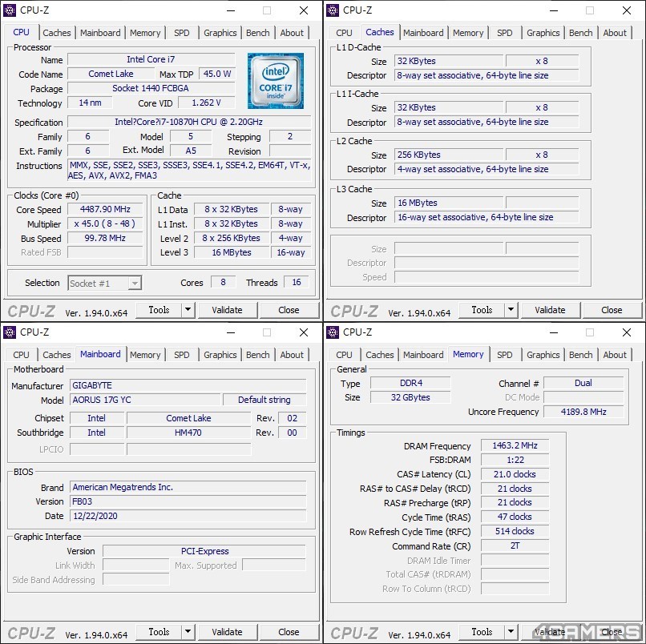Click the Intel Core i7 logo badge
Viewport: 646px width, 644px height.
[x=275, y=81]
